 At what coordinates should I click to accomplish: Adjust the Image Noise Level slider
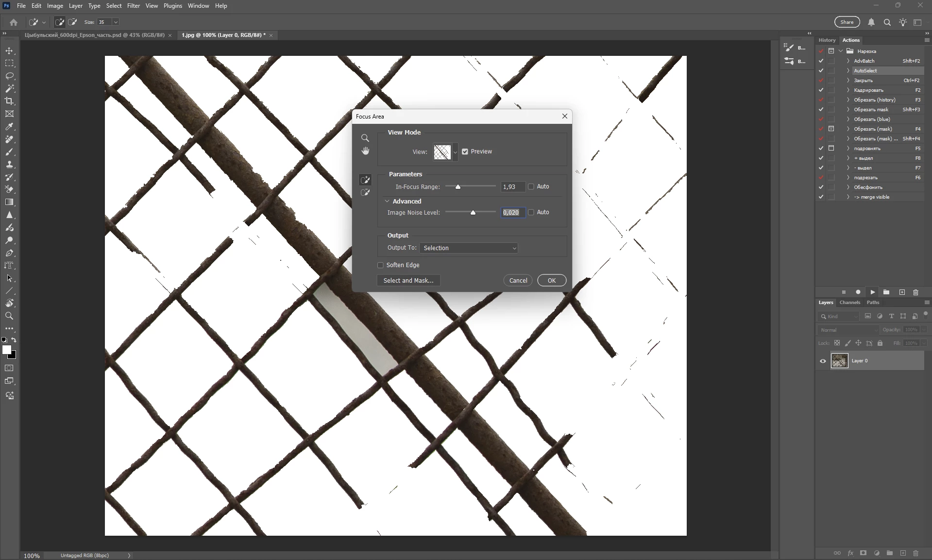tap(473, 212)
